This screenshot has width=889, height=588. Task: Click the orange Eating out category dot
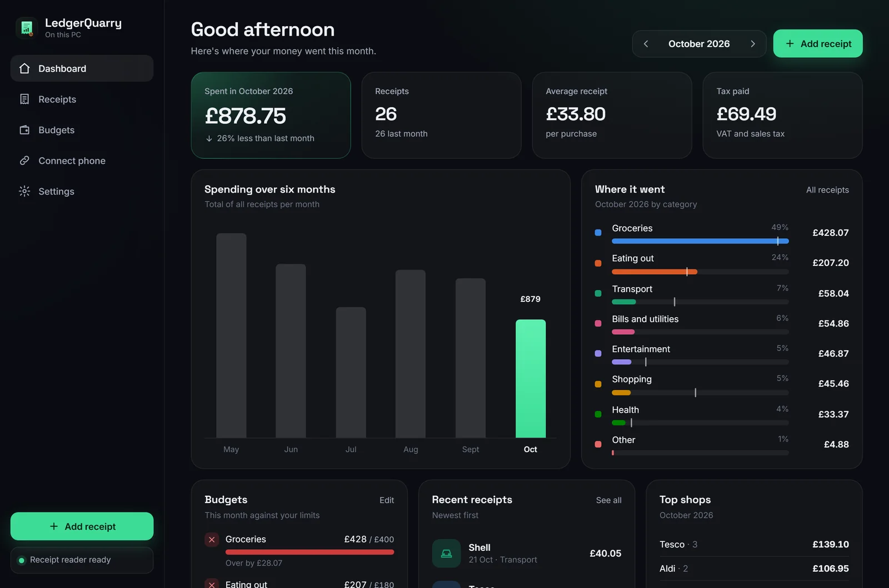click(598, 263)
